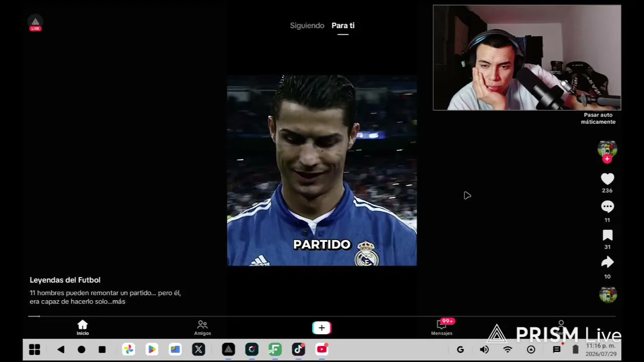644x362 pixels.
Task: Launch Google Photos from the taskbar
Action: point(129,349)
